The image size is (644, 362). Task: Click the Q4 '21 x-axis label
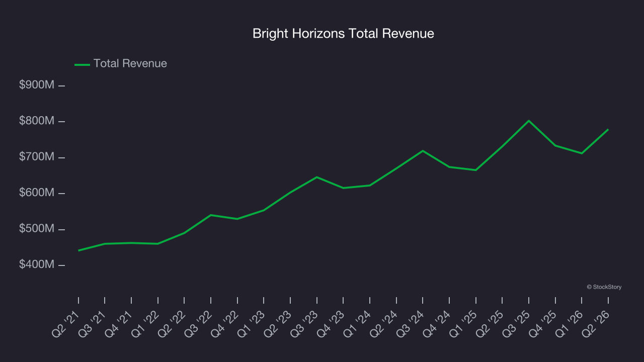[x=119, y=323]
